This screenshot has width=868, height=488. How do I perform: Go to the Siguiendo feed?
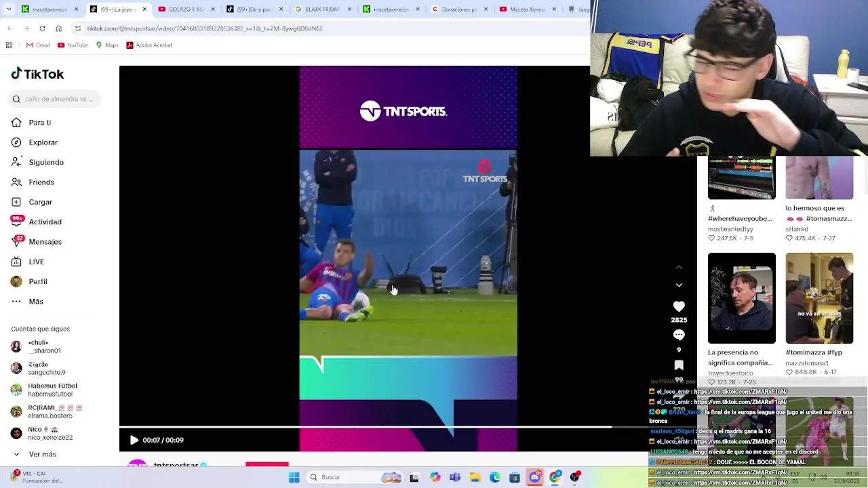coord(38,162)
